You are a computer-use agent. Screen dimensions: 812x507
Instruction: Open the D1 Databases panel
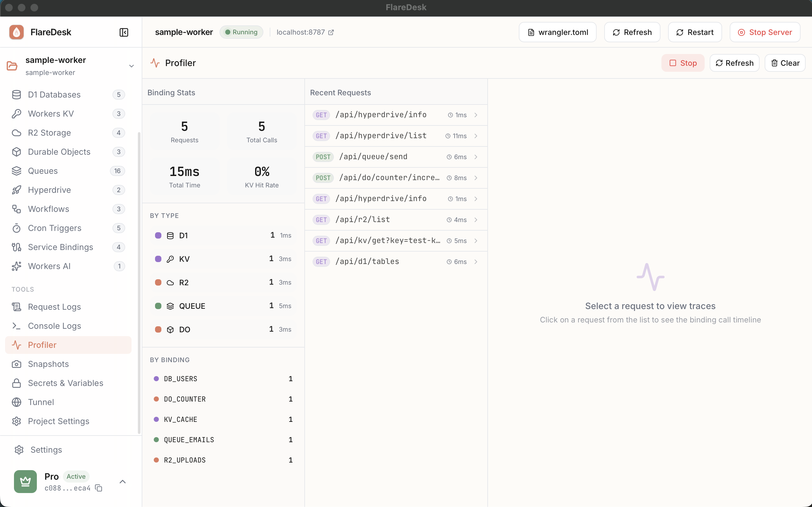click(x=54, y=94)
